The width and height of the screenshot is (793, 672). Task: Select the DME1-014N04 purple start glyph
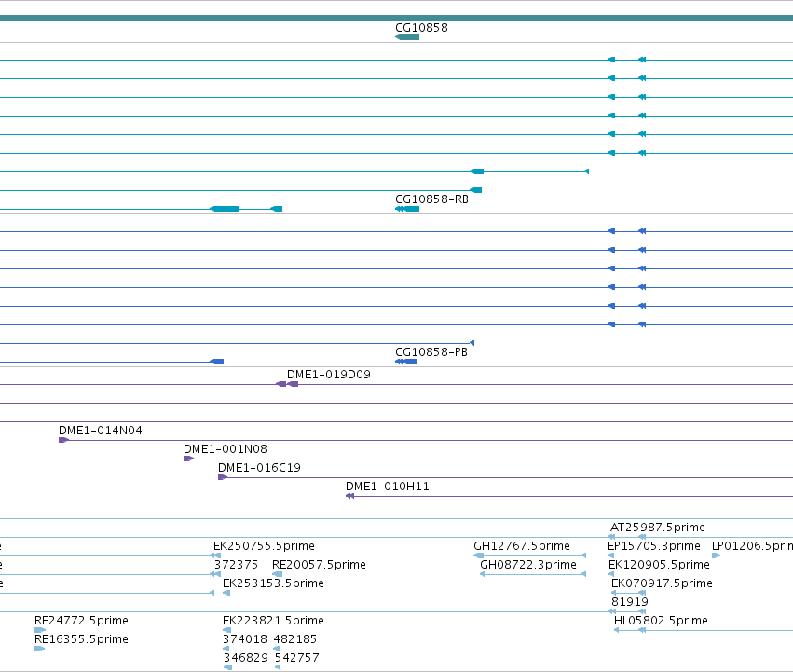coord(63,440)
